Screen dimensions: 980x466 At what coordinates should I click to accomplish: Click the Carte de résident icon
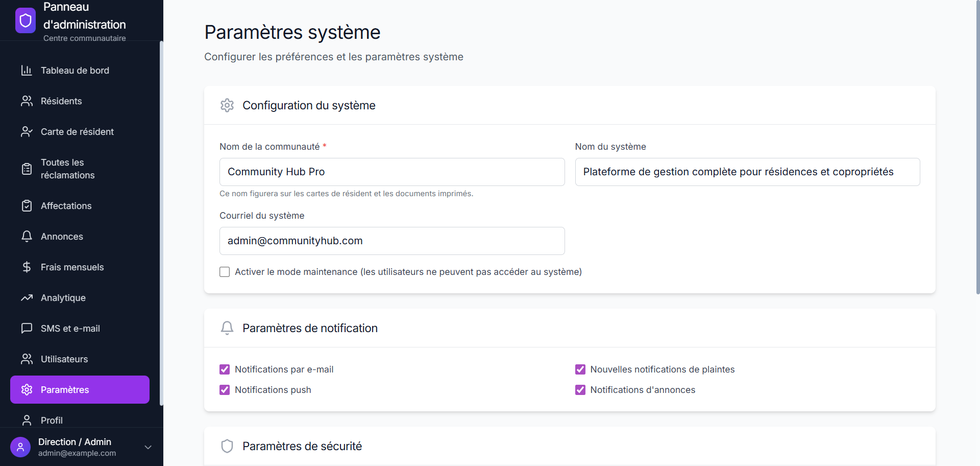click(x=27, y=131)
